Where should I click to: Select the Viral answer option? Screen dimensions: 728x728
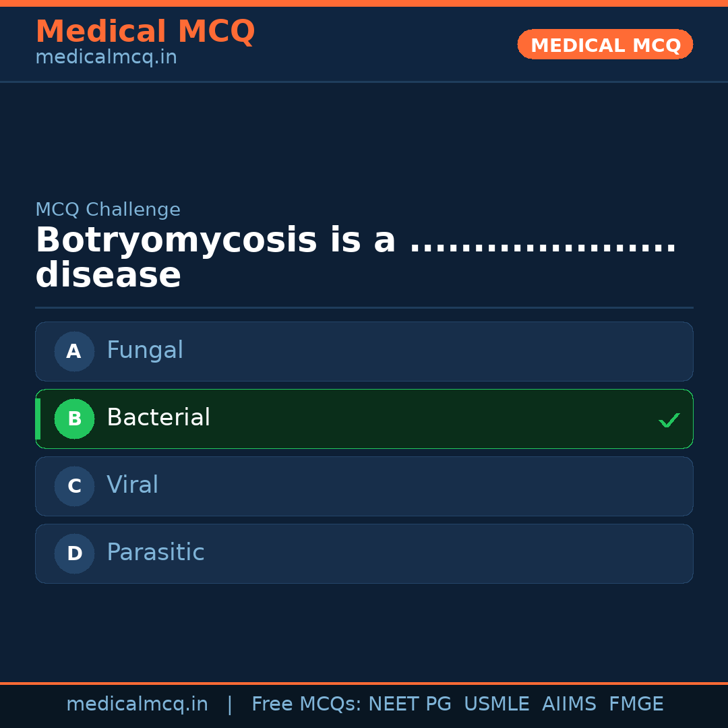pyautogui.click(x=364, y=486)
